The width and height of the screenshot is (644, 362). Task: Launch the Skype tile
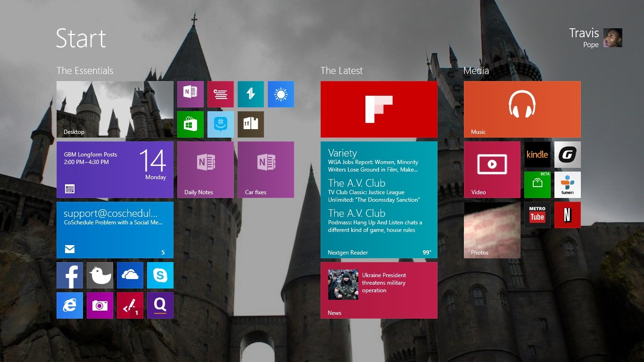click(160, 275)
